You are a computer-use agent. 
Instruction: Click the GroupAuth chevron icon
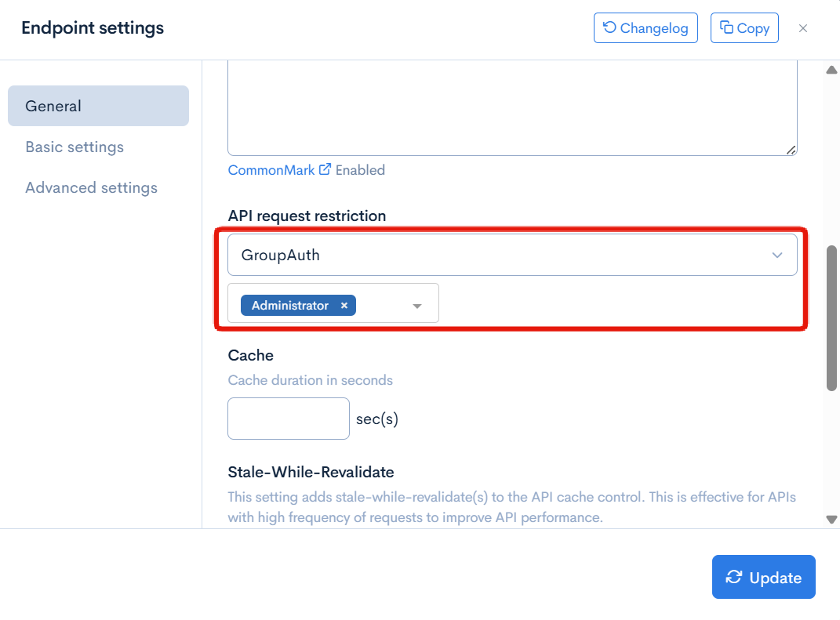(x=777, y=255)
